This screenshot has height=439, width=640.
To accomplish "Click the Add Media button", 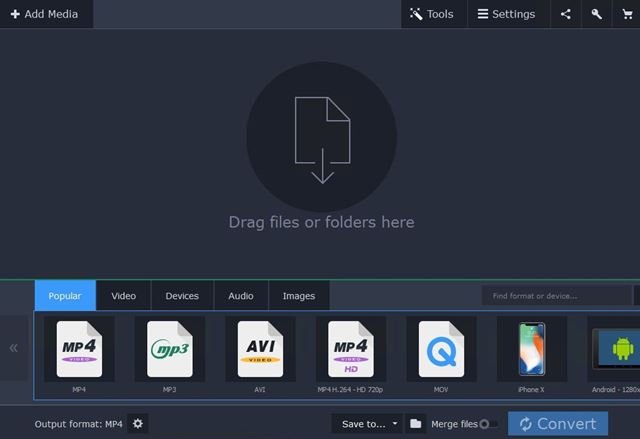I will (46, 14).
